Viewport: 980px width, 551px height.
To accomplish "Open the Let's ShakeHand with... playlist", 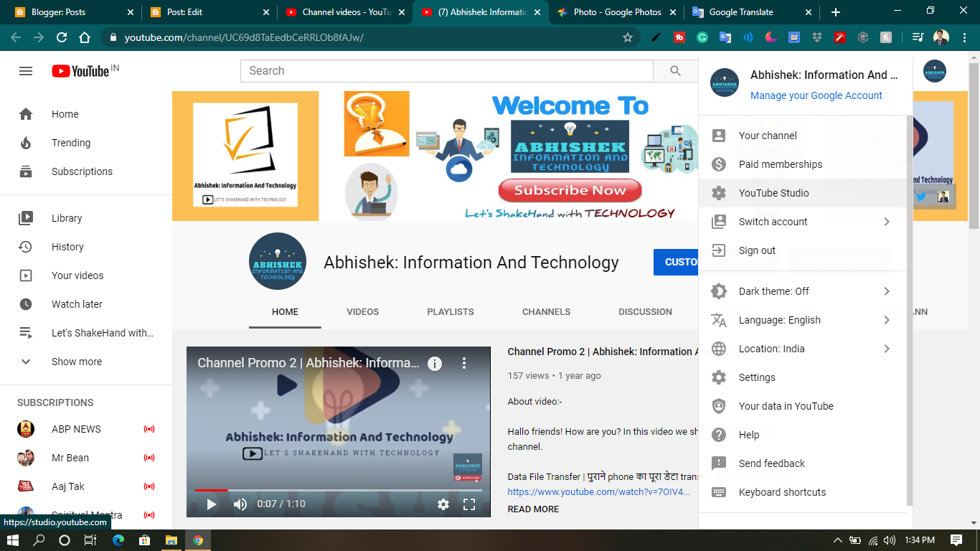I will (x=86, y=333).
